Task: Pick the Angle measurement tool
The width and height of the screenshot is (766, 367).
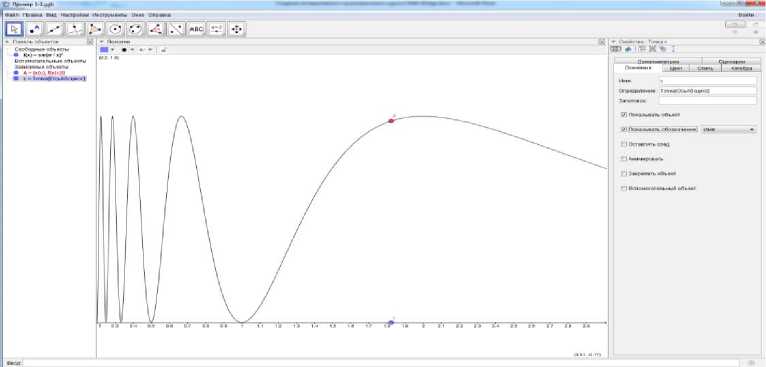Action: pos(156,29)
